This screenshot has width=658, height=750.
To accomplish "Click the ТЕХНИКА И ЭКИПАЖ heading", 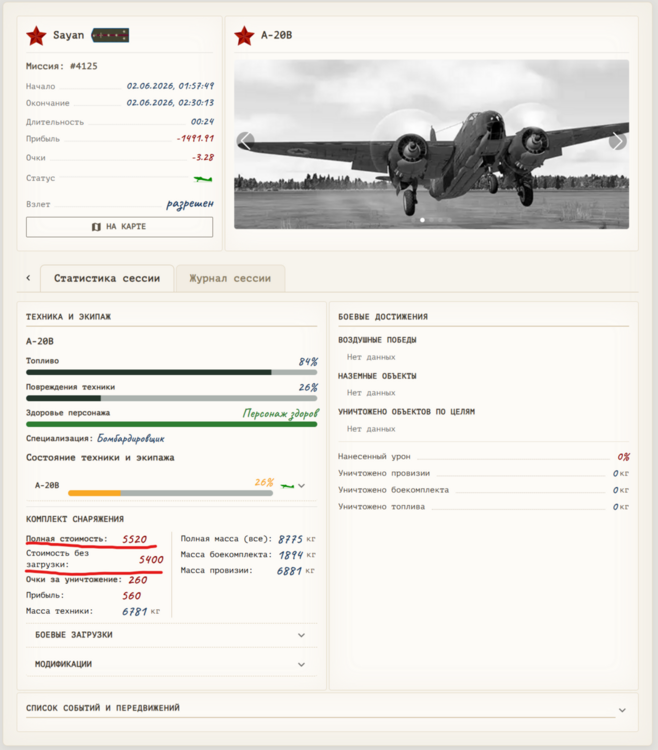I will coord(68,317).
